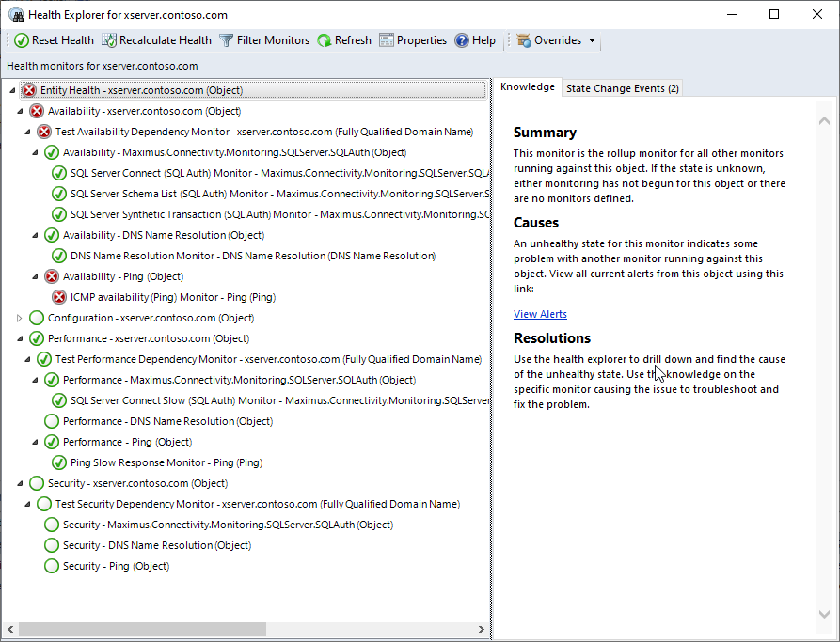The width and height of the screenshot is (840, 642).
Task: Click the Reset Health toolbar icon
Action: coord(22,40)
